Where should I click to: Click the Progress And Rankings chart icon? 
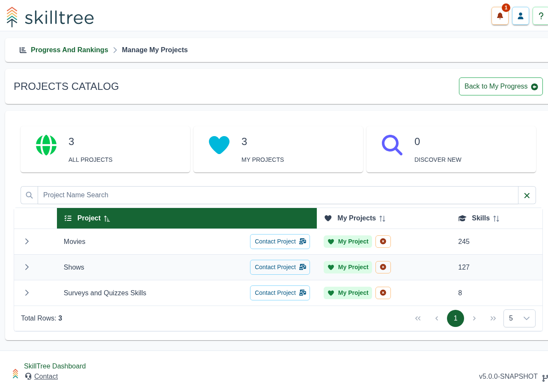pos(23,50)
